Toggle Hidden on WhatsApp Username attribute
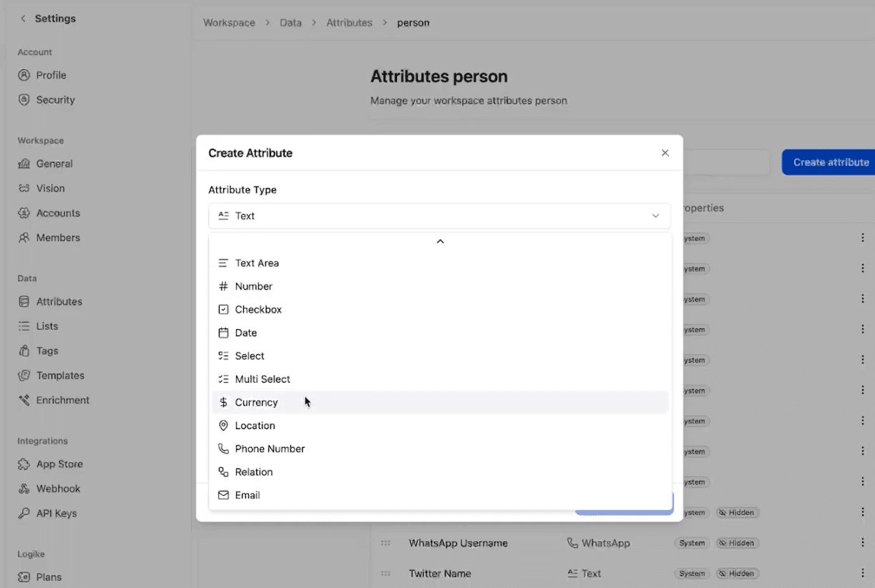The height and width of the screenshot is (588, 875). 738,543
